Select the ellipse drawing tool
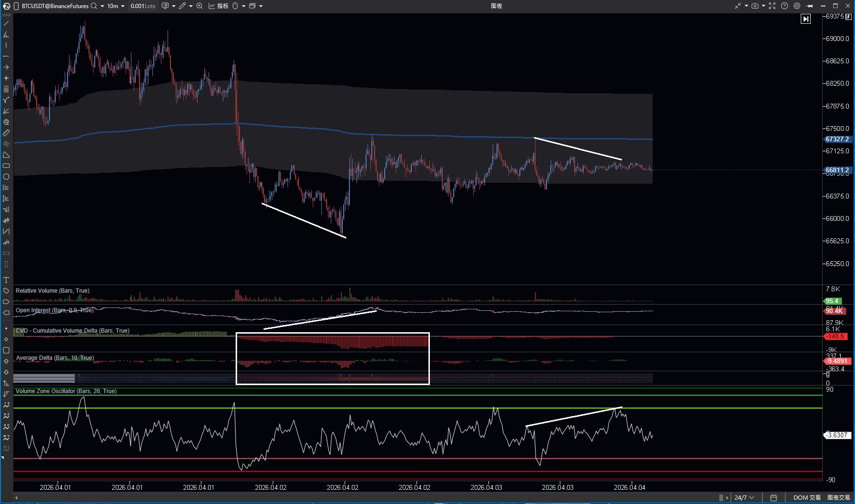Screen dimensions: 855x504 point(6,177)
